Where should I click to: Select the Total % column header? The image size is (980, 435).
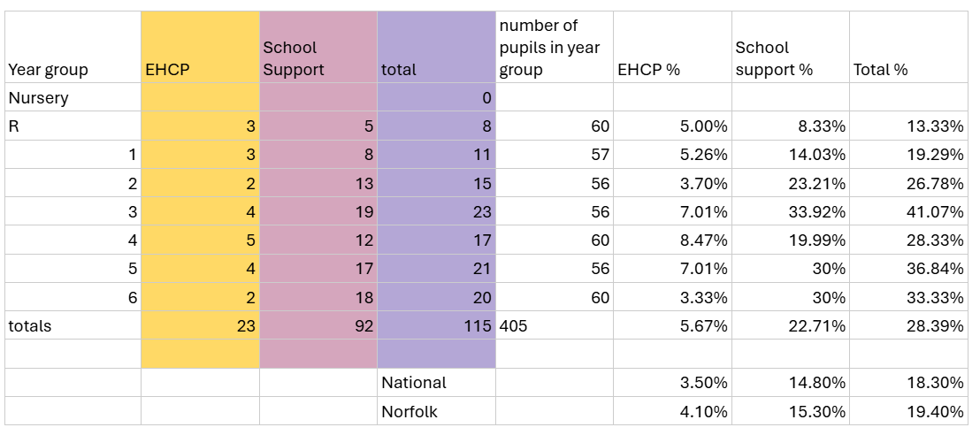click(x=908, y=48)
